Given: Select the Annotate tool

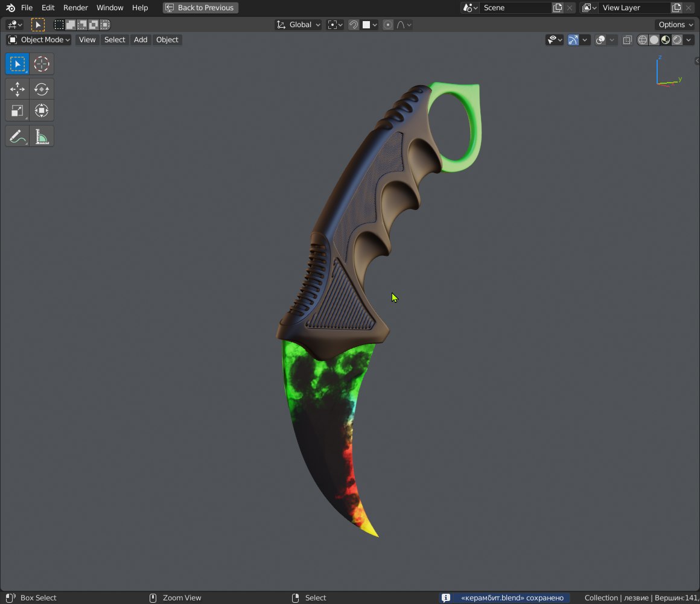Looking at the screenshot, I should [x=17, y=136].
